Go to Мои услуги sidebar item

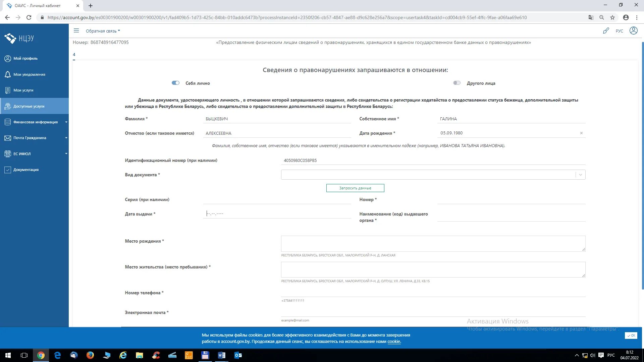coord(23,90)
